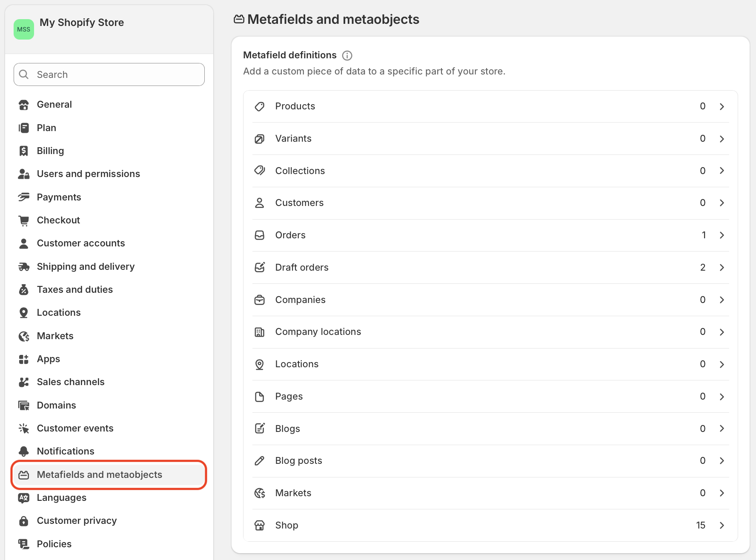Click the info icon beside Metafield definitions

[347, 55]
